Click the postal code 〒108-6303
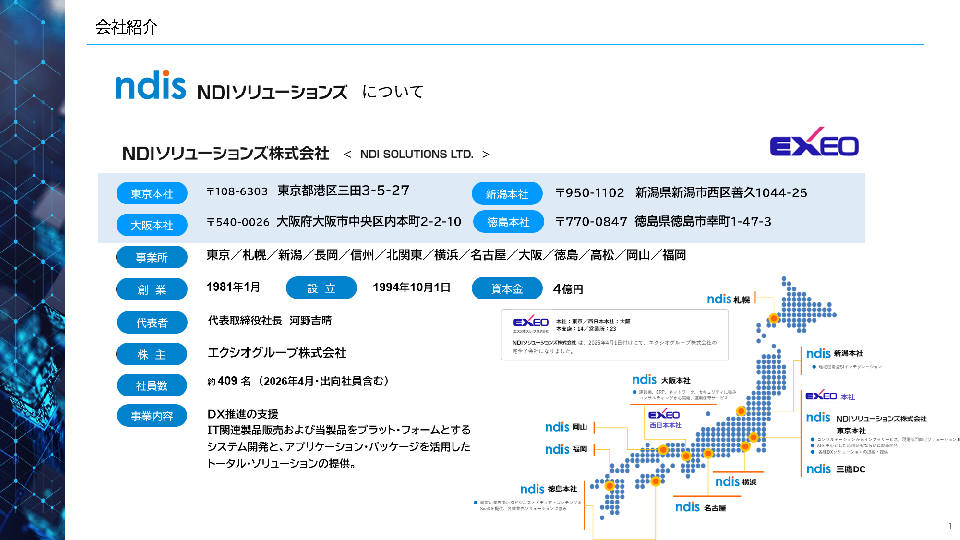The height and width of the screenshot is (540, 960). [x=237, y=191]
